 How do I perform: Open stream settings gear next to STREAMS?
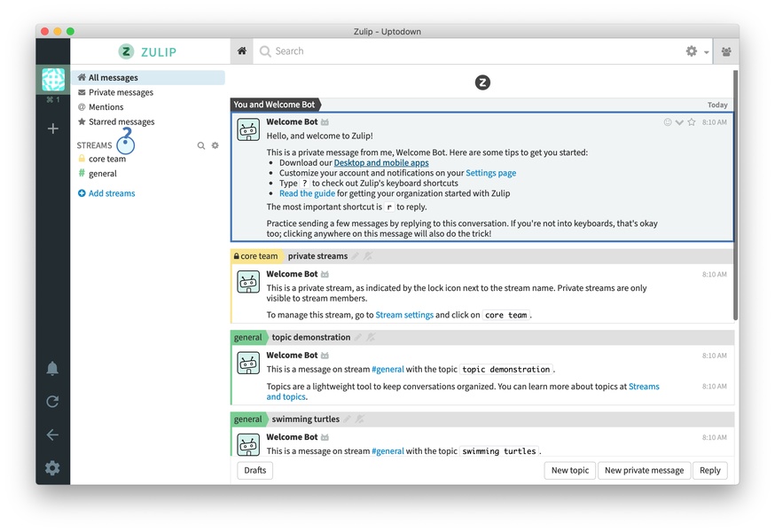tap(215, 145)
